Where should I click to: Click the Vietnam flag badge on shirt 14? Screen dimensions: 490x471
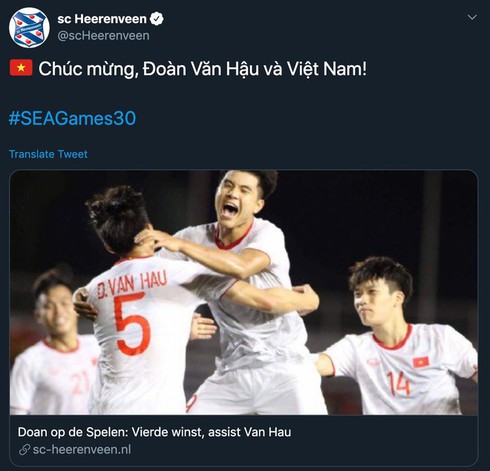click(x=421, y=362)
